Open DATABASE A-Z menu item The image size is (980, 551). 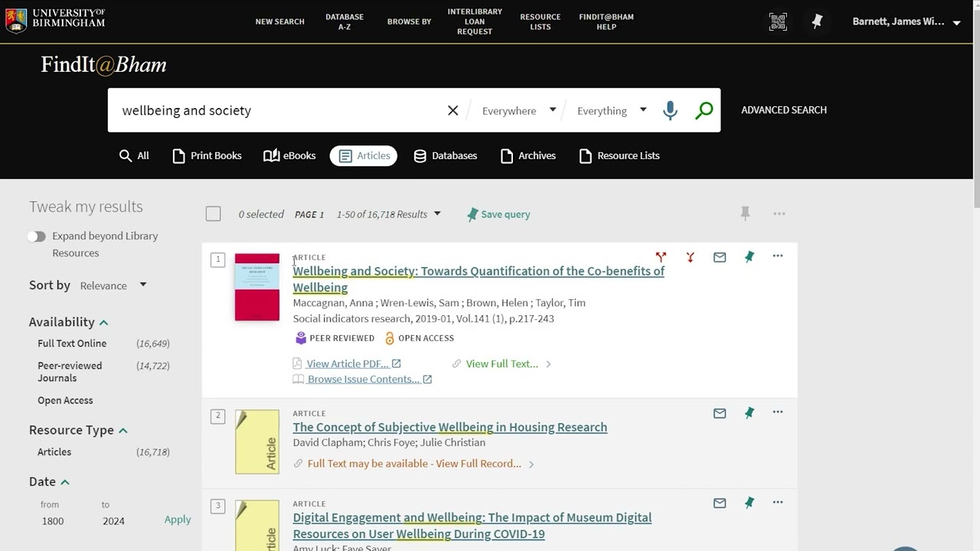(345, 21)
